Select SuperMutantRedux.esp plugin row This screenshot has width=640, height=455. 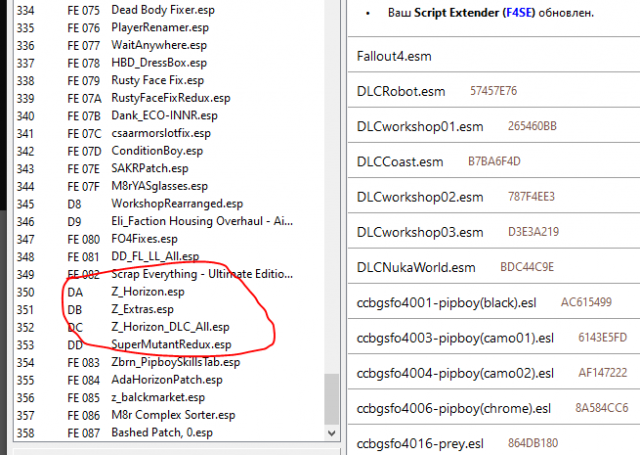click(171, 344)
